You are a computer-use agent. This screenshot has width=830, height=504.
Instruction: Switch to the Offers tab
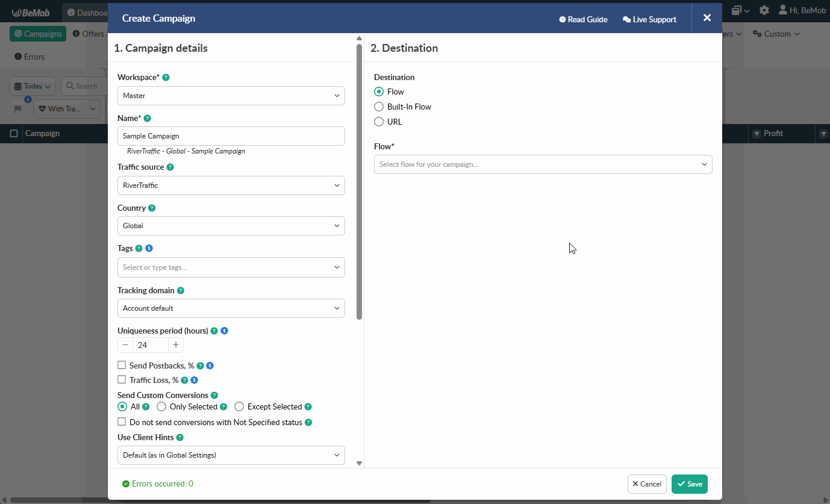point(88,34)
